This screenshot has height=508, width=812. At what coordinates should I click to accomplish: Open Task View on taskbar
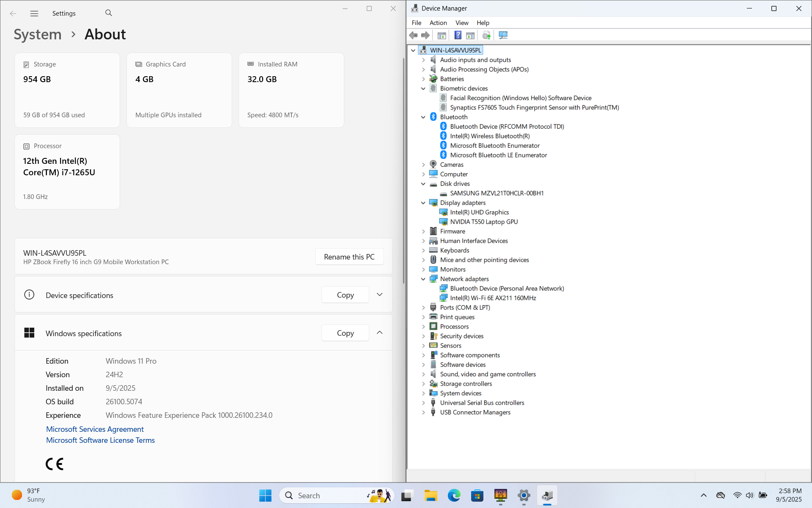[x=407, y=495]
